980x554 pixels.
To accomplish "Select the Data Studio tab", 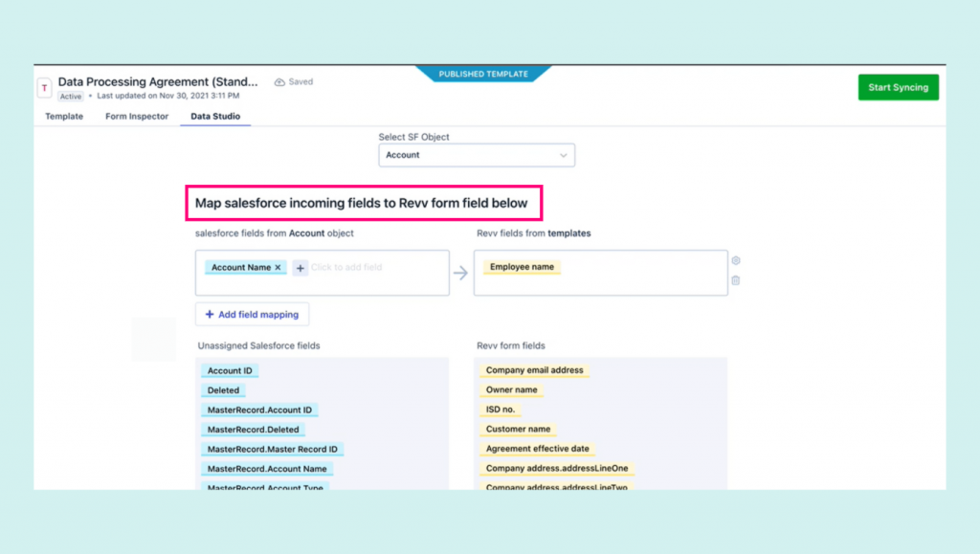I will pyautogui.click(x=215, y=116).
